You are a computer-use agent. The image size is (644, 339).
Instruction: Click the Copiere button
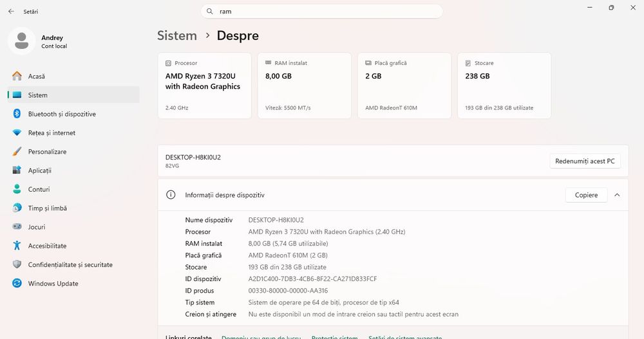[x=586, y=195]
